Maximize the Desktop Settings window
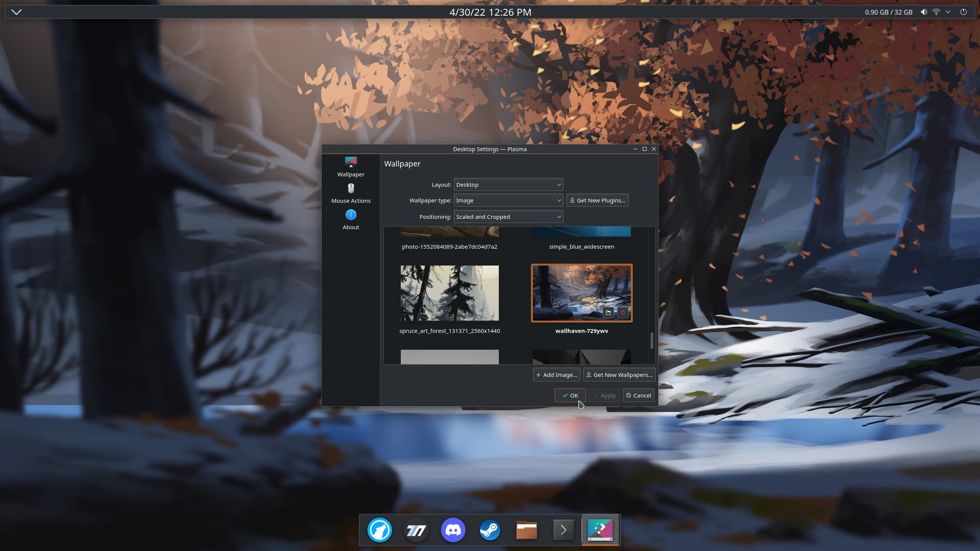This screenshot has width=980, height=551. pyautogui.click(x=645, y=149)
